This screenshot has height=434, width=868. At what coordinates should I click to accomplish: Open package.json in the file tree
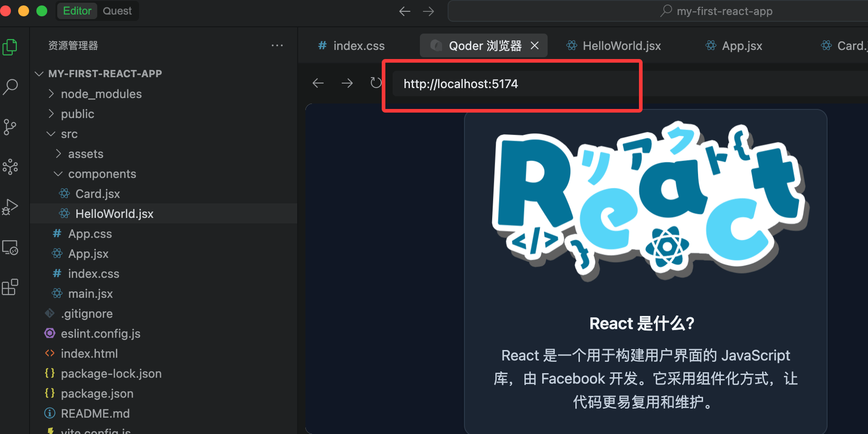(x=97, y=394)
